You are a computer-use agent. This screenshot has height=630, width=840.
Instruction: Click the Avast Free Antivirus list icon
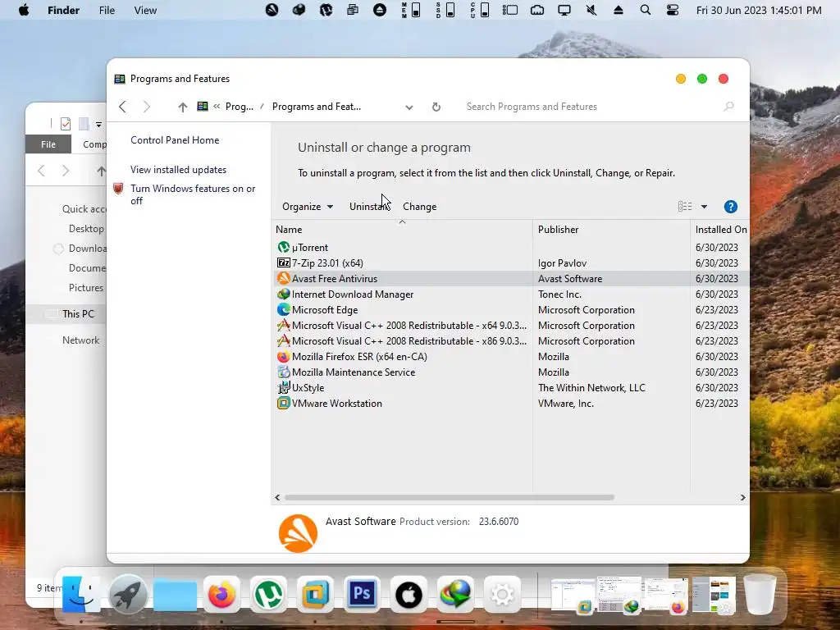(283, 279)
